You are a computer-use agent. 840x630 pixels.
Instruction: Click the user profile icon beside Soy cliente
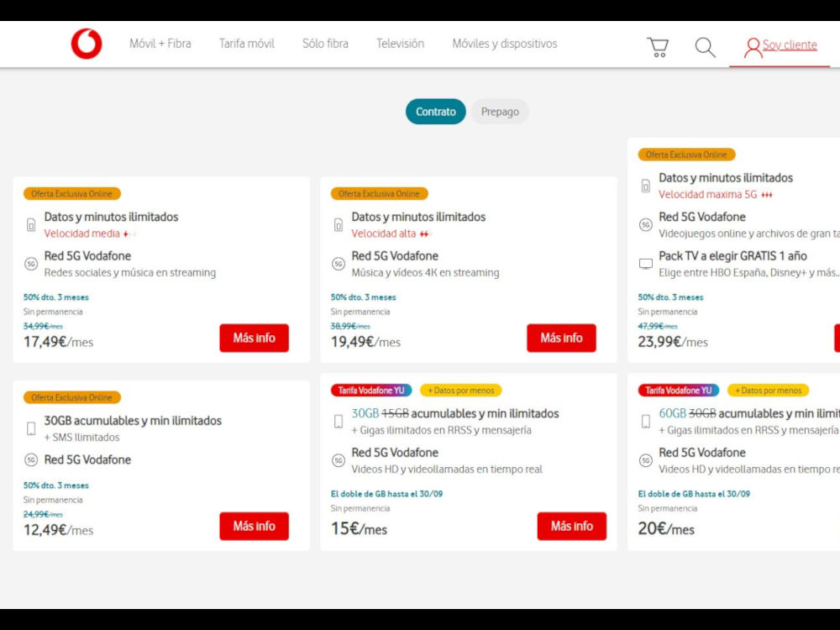[x=753, y=48]
